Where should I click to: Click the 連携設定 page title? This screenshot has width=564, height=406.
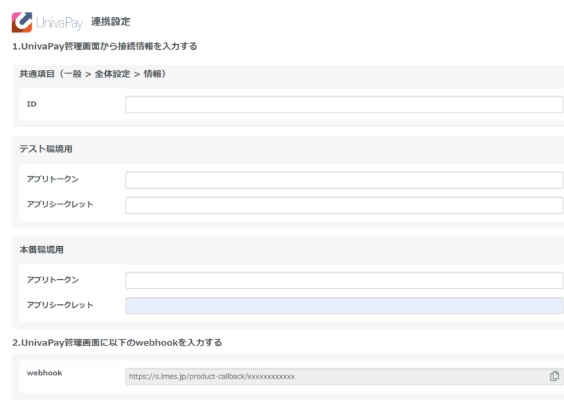(x=110, y=22)
